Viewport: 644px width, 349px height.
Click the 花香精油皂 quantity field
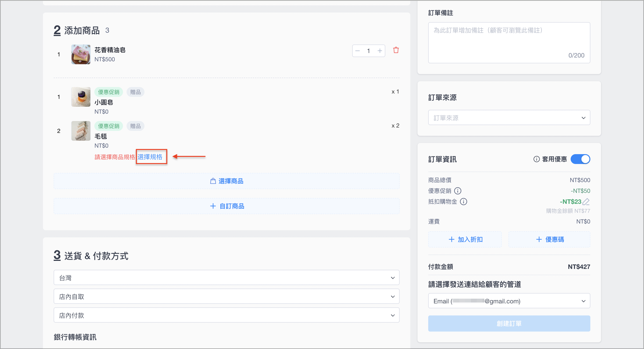(x=369, y=51)
